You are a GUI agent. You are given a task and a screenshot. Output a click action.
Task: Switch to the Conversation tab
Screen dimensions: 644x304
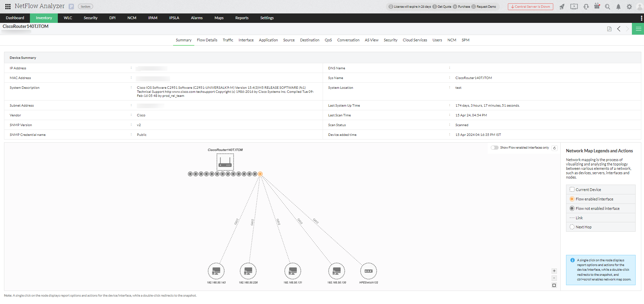pos(348,40)
